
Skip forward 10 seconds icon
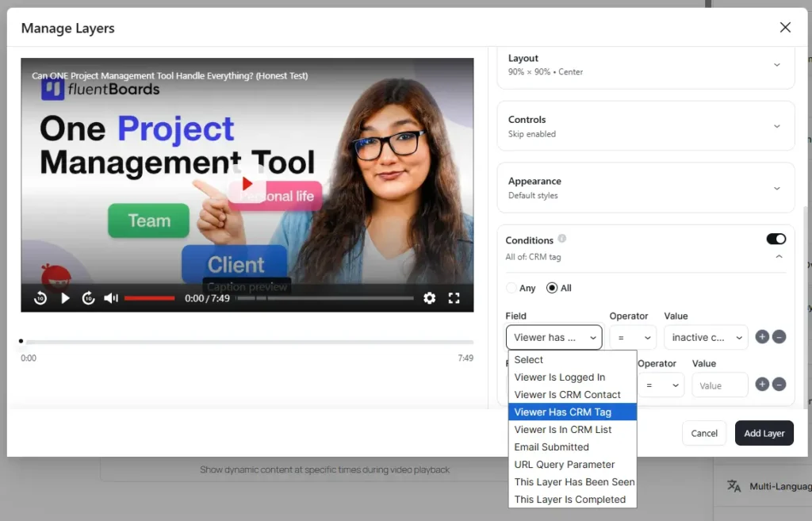(x=89, y=298)
